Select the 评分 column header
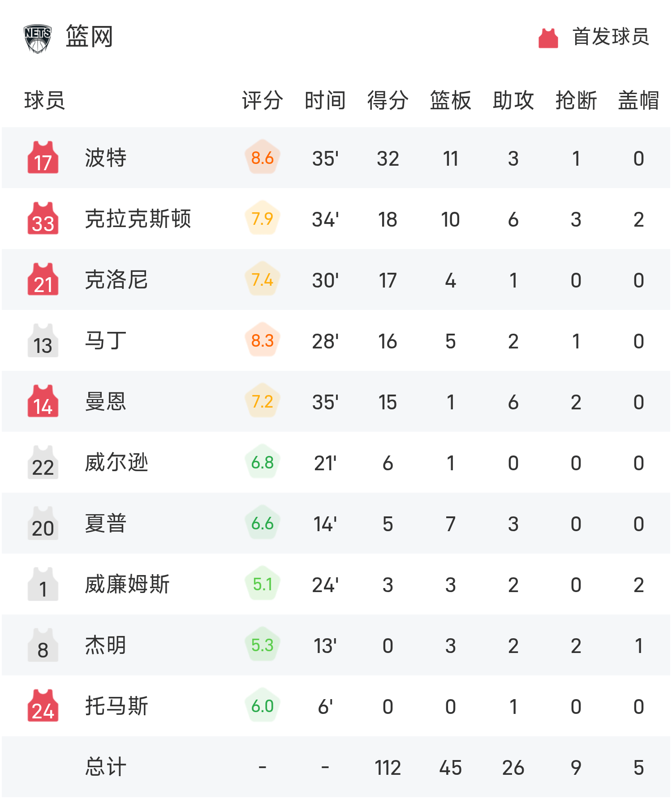The image size is (672, 799). tap(263, 100)
